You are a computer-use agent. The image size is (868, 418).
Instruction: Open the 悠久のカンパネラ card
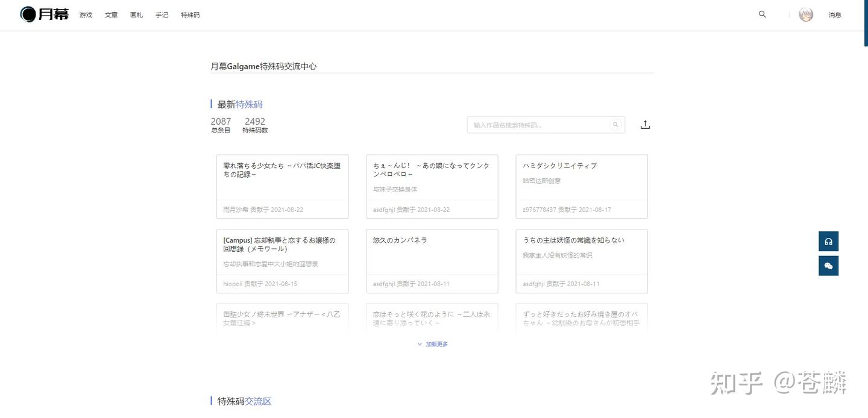tap(432, 261)
